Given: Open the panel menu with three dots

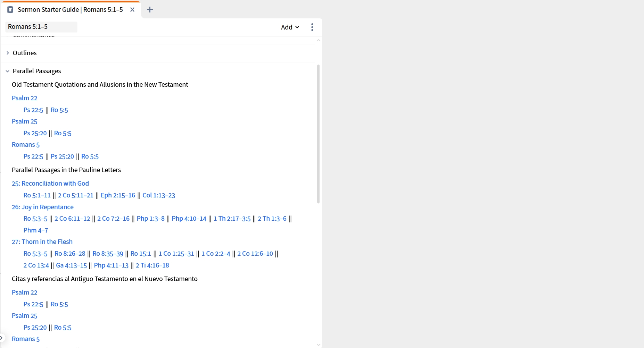Looking at the screenshot, I should [312, 27].
